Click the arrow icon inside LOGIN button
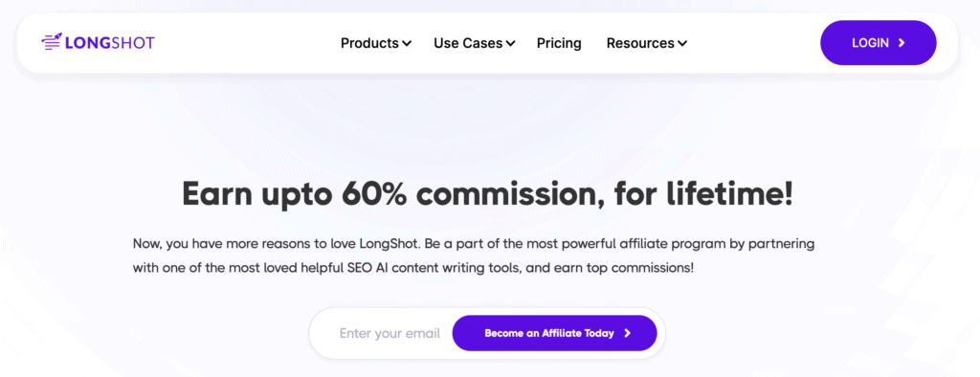Screen dimensions: 980x377 902,42
